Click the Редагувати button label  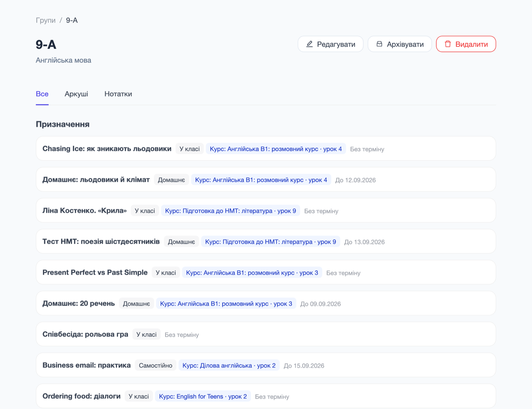tap(336, 44)
